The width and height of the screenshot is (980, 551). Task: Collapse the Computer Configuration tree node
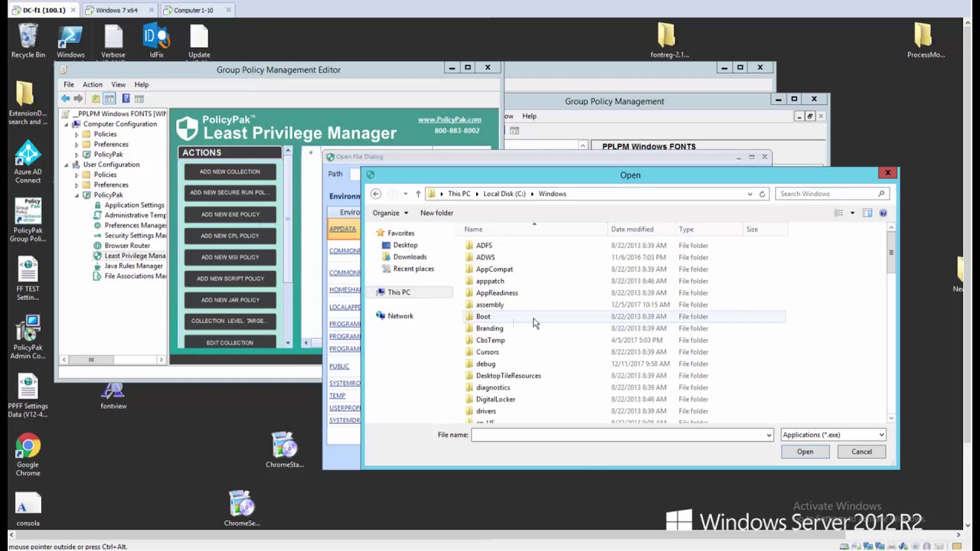click(x=67, y=124)
